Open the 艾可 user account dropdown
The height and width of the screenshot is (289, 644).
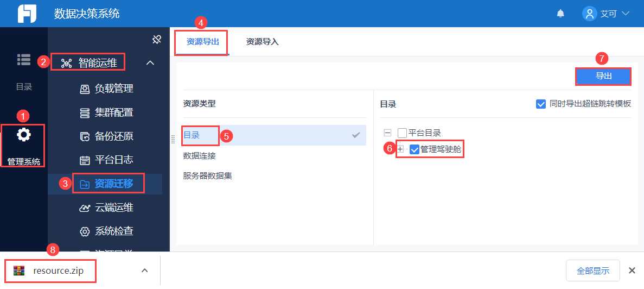coord(606,14)
